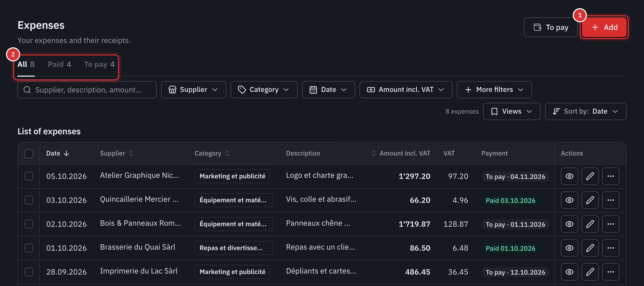This screenshot has width=644, height=286.
Task: Switch to the All expenses tab
Action: [x=26, y=64]
